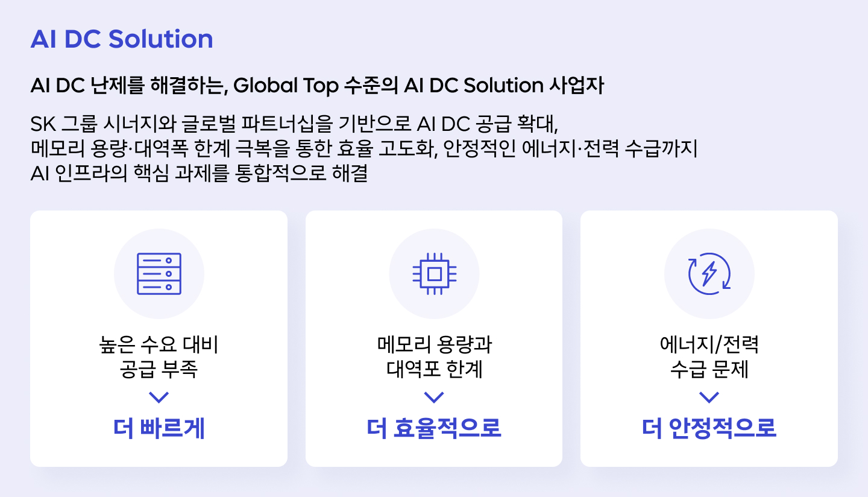The height and width of the screenshot is (497, 868).
Task: Click the 더 안정적으로 link text
Action: tap(709, 428)
